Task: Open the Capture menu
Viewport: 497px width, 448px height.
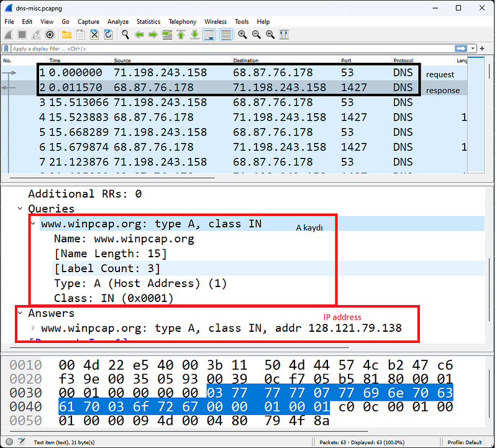Action: point(88,22)
